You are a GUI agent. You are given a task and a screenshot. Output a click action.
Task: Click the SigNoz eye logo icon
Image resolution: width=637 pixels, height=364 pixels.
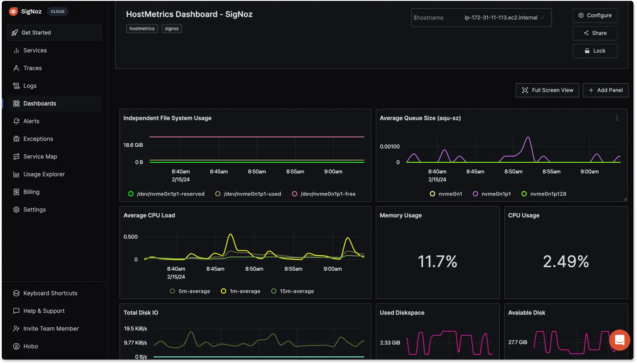tap(13, 11)
